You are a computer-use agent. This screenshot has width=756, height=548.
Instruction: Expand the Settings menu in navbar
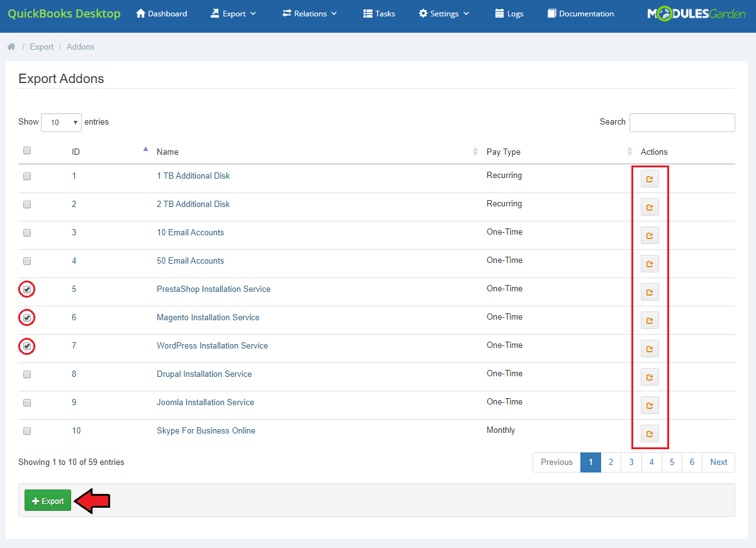click(x=444, y=13)
